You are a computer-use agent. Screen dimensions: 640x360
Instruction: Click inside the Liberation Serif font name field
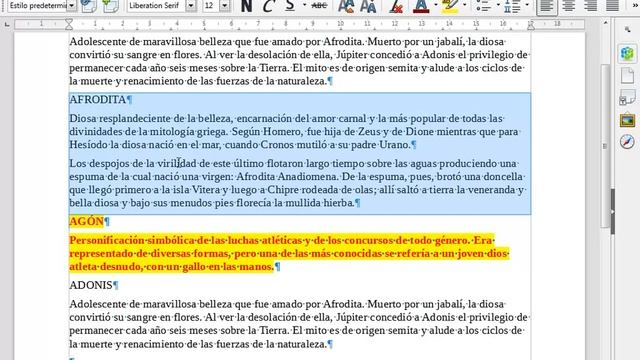(156, 6)
